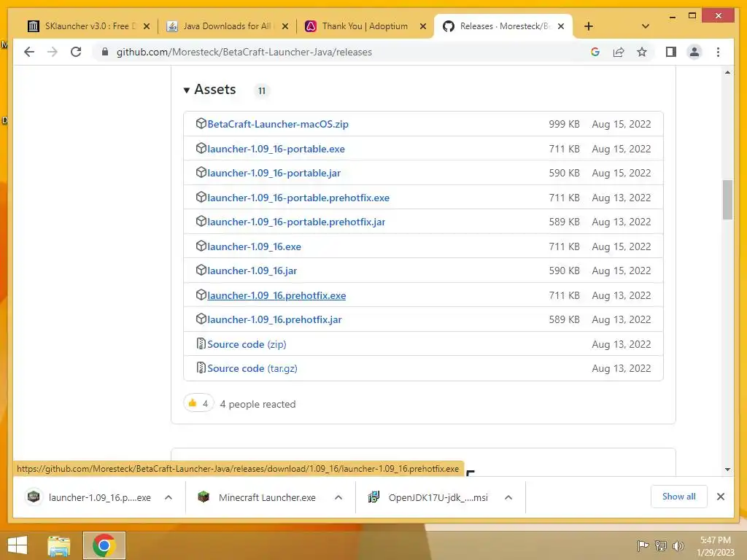
Task: Click file icon beside Source code (tar.gz)
Action: coord(201,367)
